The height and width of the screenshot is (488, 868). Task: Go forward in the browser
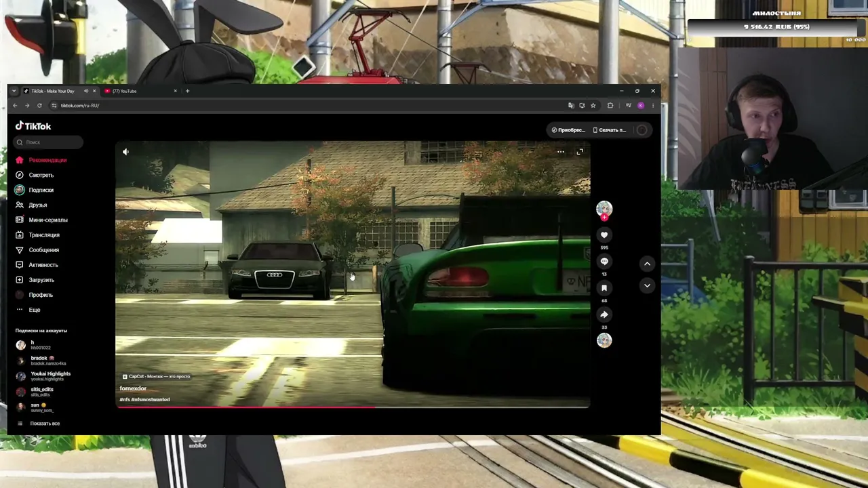[x=27, y=106]
